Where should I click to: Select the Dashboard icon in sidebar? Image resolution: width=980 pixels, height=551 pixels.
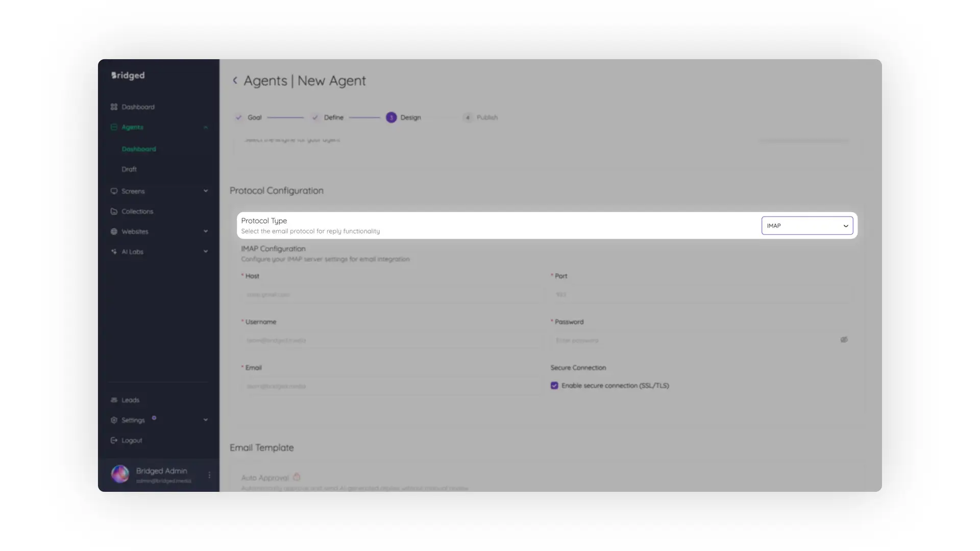point(114,107)
